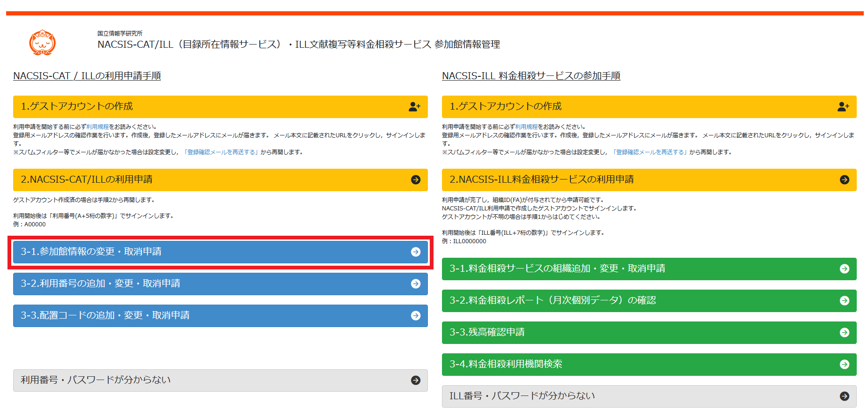Click arrow icon on 2.NACSIS-ILL料金相殺サービスの利用申請
Viewport: 868px width, 418px height.
pyautogui.click(x=845, y=180)
